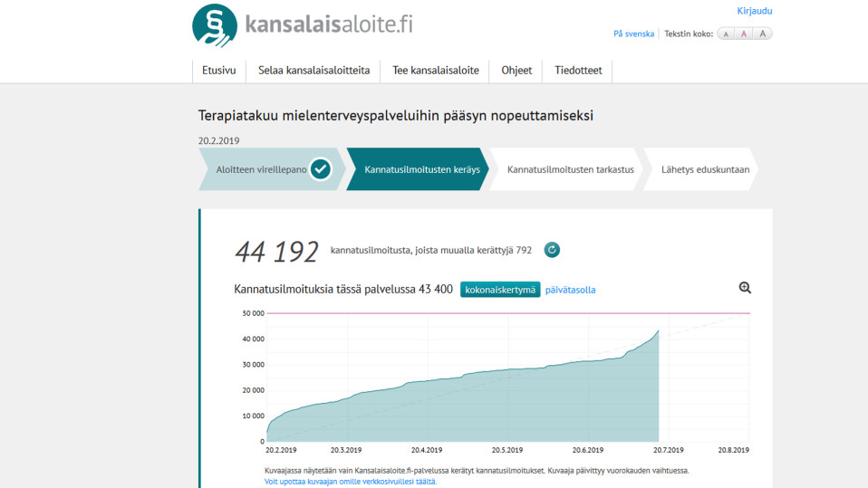Select the Aloitteen vireillepano progress step

(271, 169)
